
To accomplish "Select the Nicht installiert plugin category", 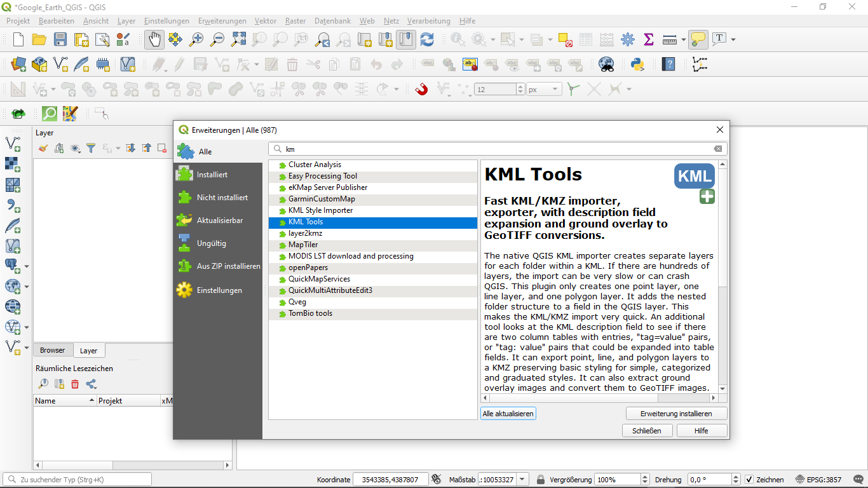I will 218,198.
